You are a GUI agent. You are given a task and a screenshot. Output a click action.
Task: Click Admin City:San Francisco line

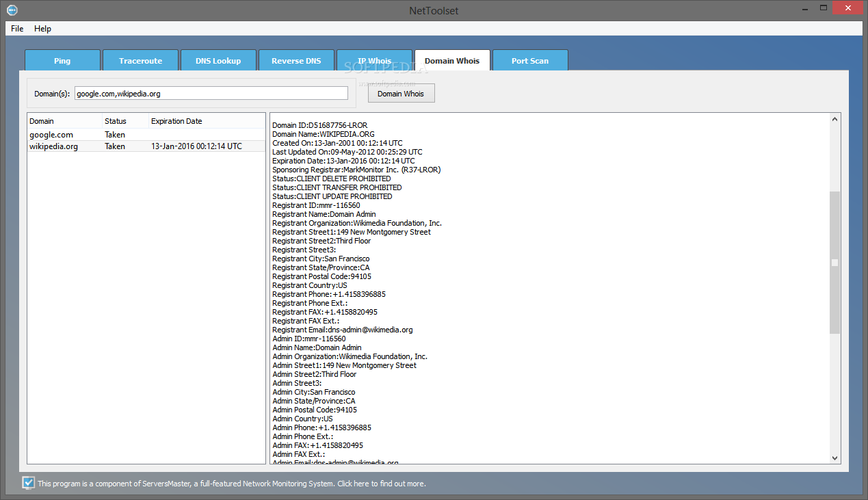tap(314, 392)
